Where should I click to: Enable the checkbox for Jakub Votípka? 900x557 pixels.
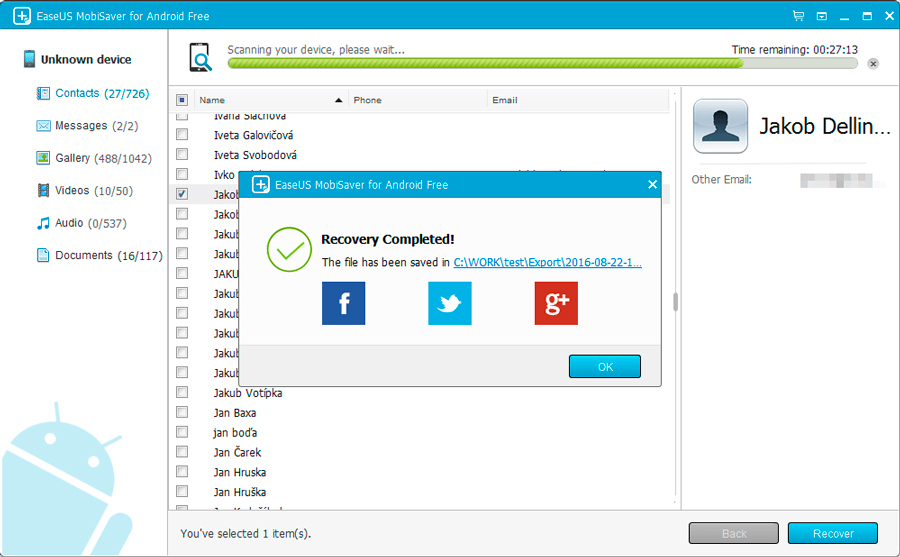tap(182, 393)
